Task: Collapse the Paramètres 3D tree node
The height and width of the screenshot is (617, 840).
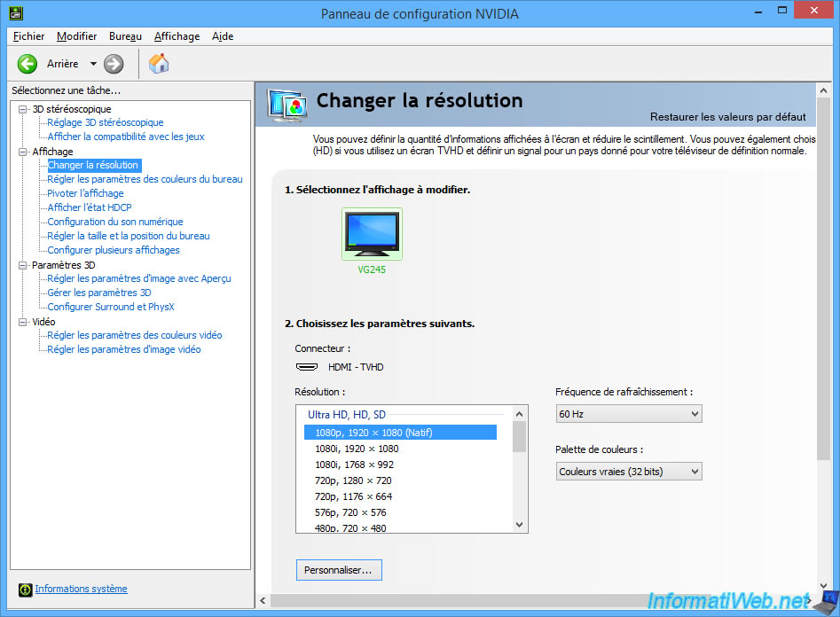Action: pyautogui.click(x=23, y=265)
